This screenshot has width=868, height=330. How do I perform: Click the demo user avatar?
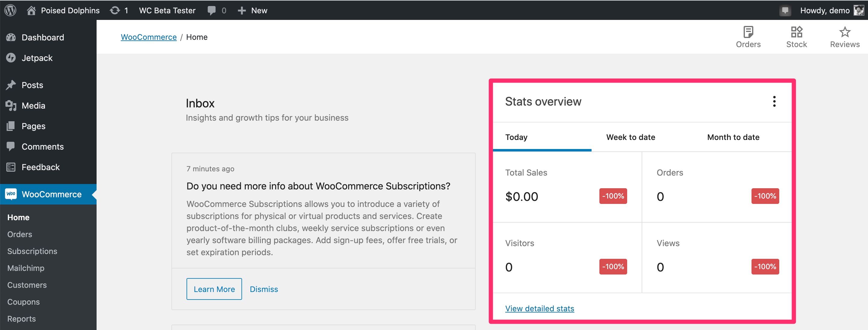click(x=859, y=11)
